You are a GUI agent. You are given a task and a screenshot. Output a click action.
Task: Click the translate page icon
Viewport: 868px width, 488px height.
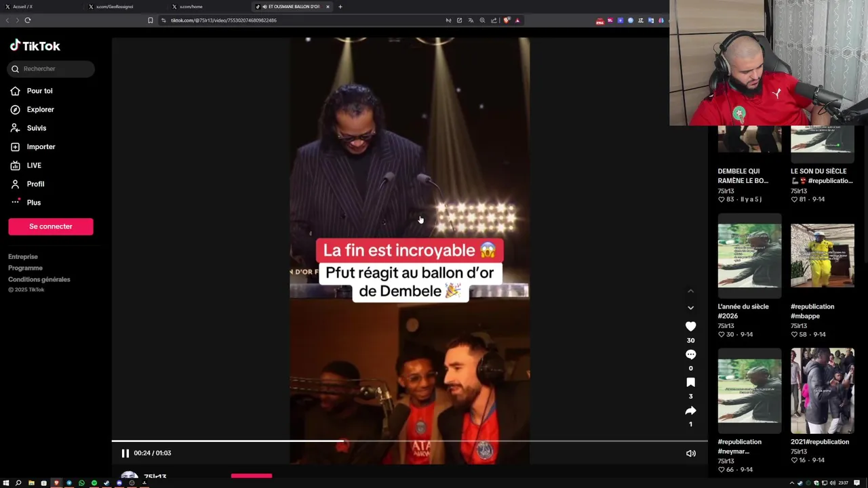click(x=471, y=20)
